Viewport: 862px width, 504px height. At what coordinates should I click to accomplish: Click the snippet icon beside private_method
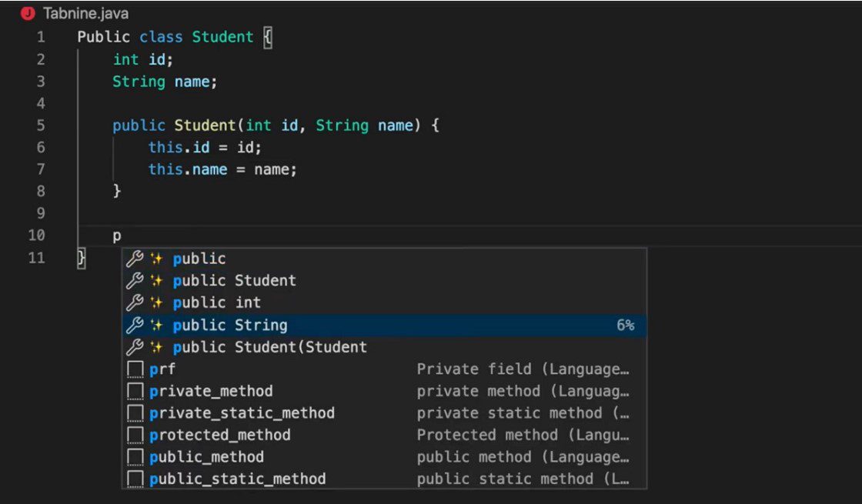[x=135, y=391]
